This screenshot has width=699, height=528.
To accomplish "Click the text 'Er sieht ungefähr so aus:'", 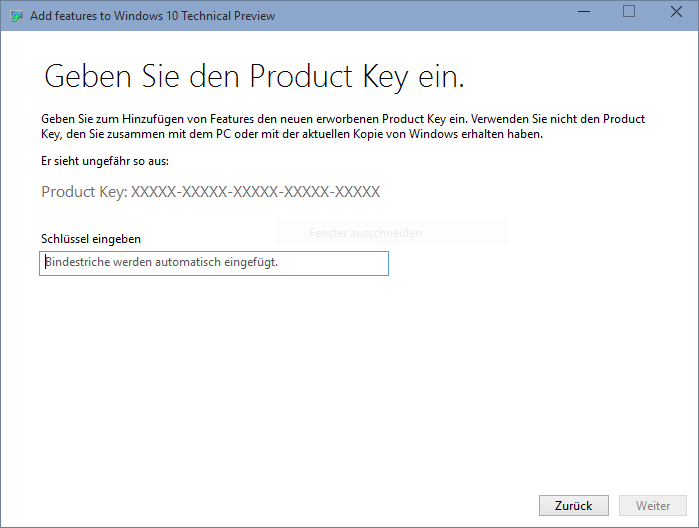I will (x=105, y=161).
